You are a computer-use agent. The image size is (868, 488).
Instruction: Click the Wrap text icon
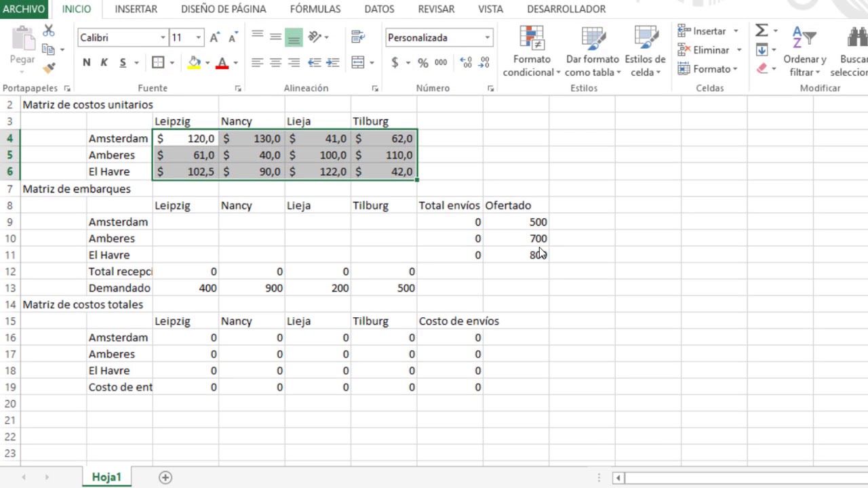[x=358, y=37]
